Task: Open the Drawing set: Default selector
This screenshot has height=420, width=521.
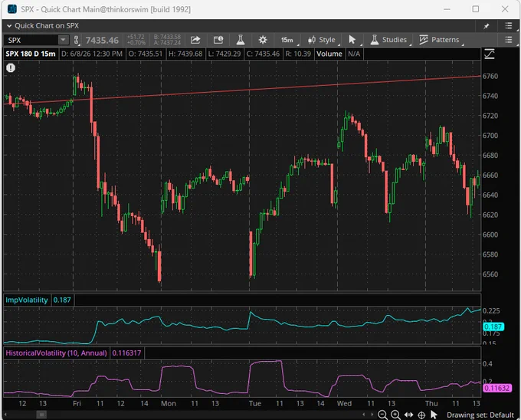Action: pos(480,415)
